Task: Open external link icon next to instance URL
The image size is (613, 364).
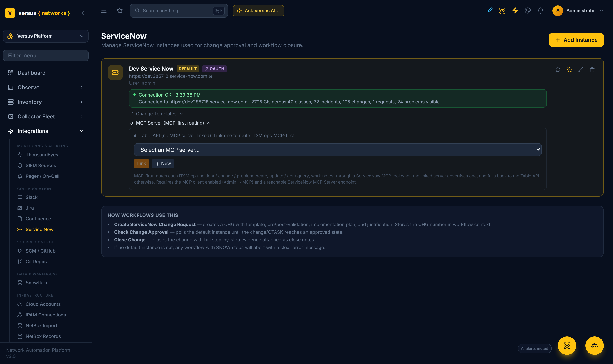Action: [211, 76]
